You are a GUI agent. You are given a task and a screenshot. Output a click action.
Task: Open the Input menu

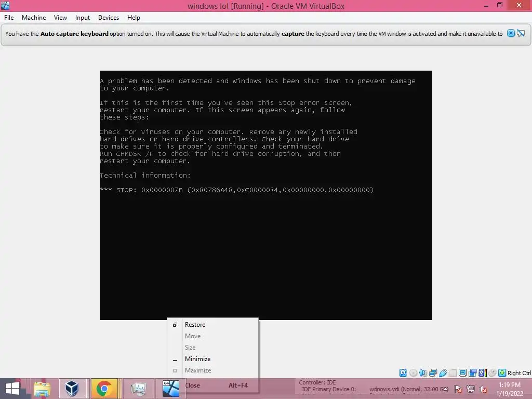pos(83,18)
